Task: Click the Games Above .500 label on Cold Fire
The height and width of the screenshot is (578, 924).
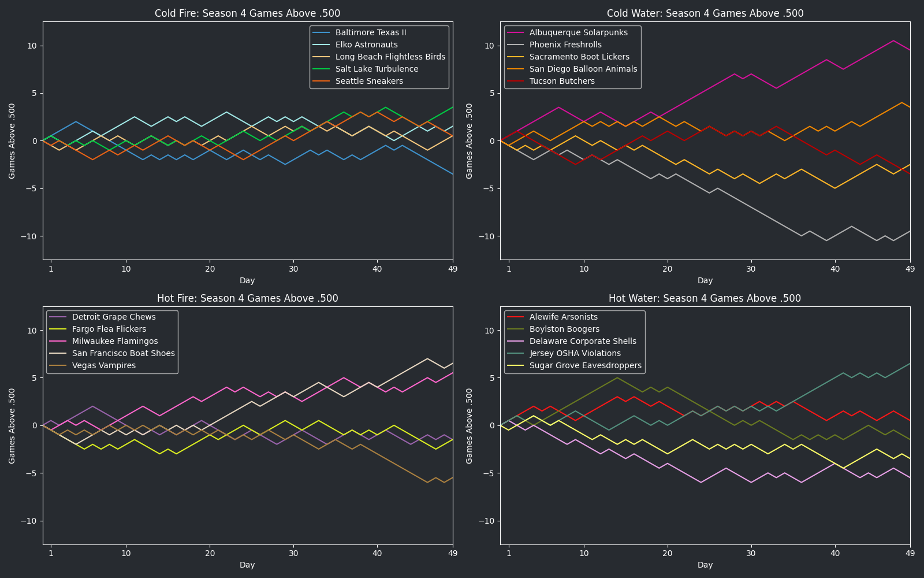Action: click(x=12, y=141)
